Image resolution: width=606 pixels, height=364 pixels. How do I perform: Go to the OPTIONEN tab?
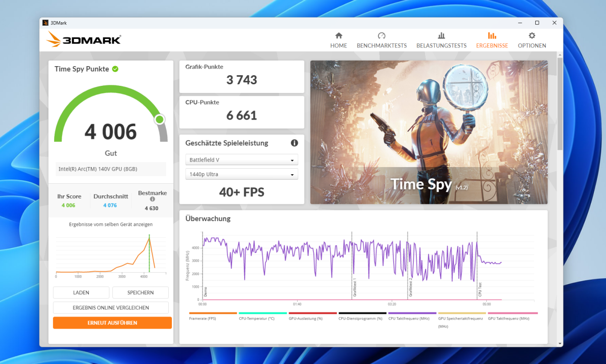click(x=532, y=40)
